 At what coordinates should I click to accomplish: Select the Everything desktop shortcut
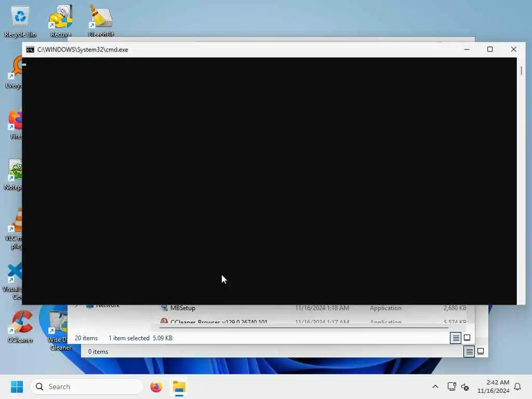[14, 73]
